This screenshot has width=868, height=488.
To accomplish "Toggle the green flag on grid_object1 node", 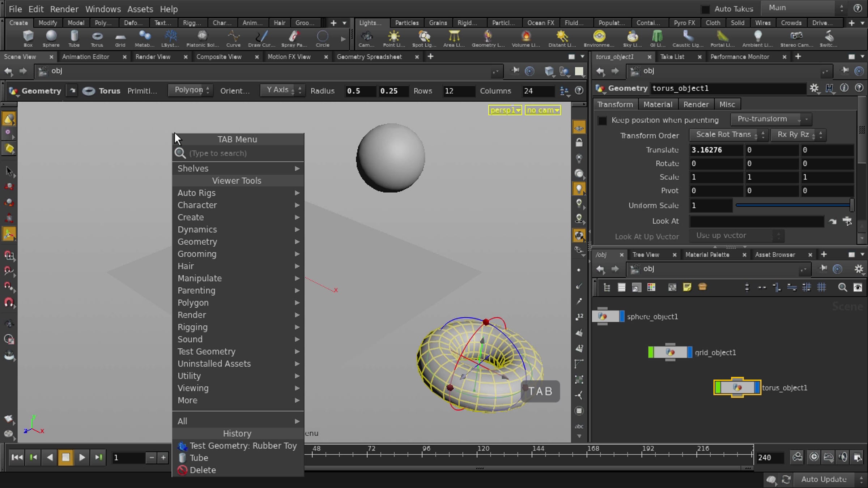I will tap(651, 352).
